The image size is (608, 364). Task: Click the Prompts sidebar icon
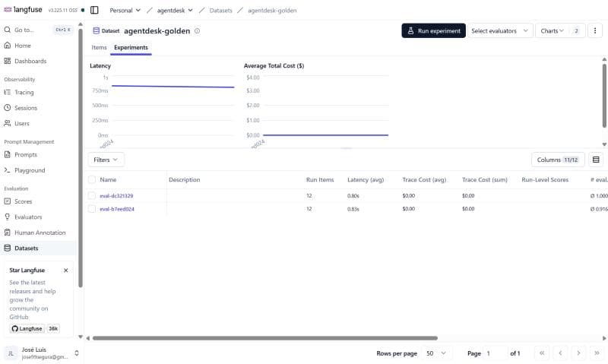8,154
